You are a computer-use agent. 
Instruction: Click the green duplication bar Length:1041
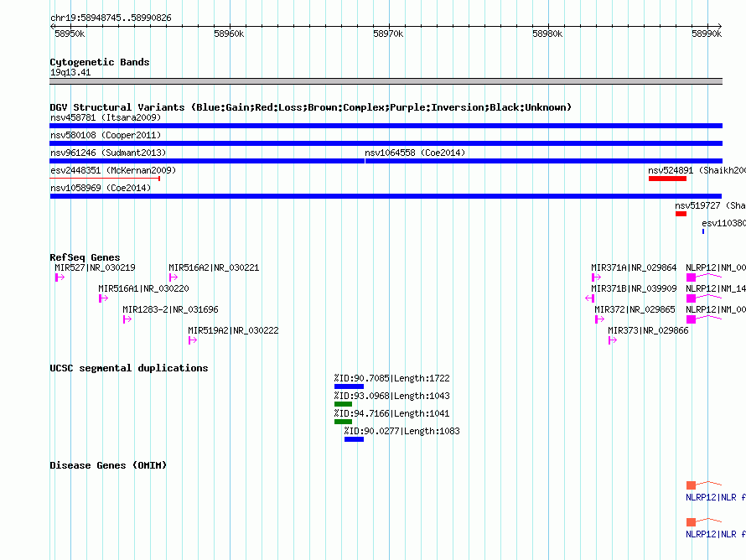tap(343, 422)
